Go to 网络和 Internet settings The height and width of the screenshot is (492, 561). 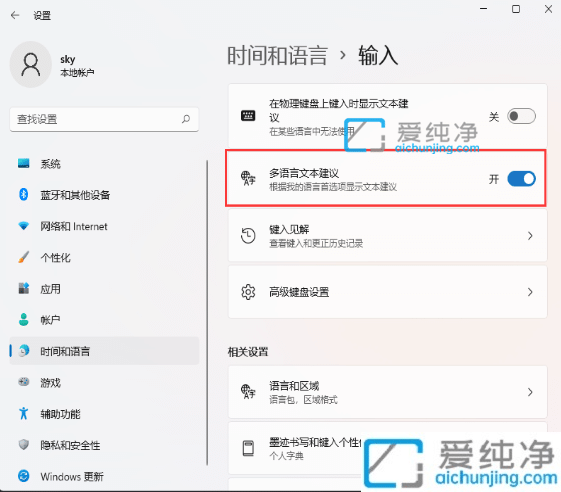tap(104, 226)
